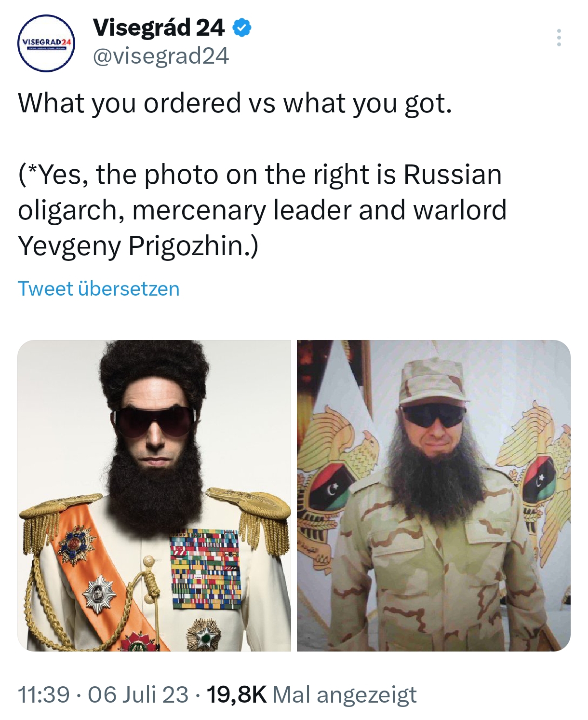Click the 11:39 timestamp
Screen dimensions: 588x720
(x=44, y=695)
